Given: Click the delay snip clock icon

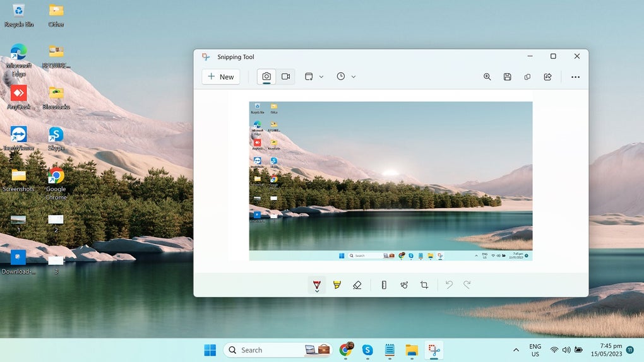Looking at the screenshot, I should click(340, 76).
